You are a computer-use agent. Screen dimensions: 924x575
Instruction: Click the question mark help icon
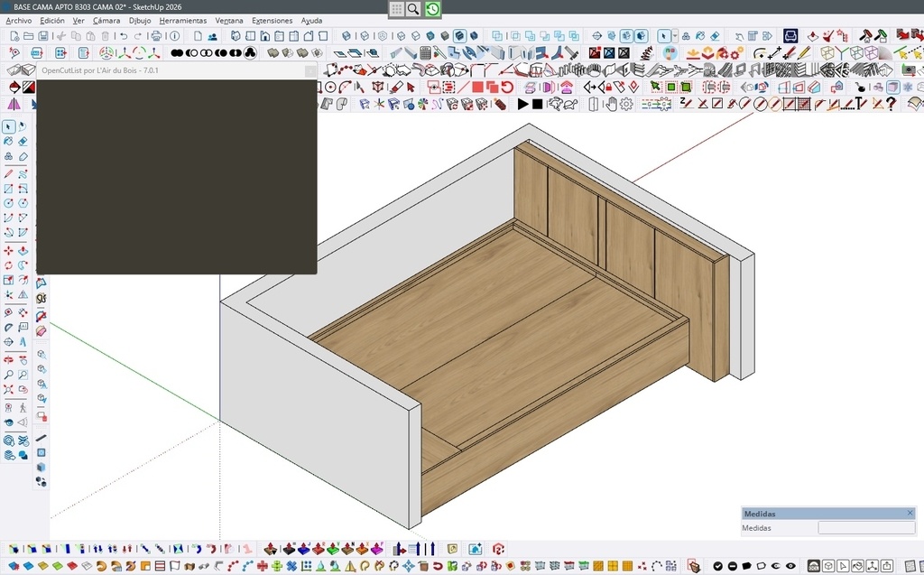891,104
